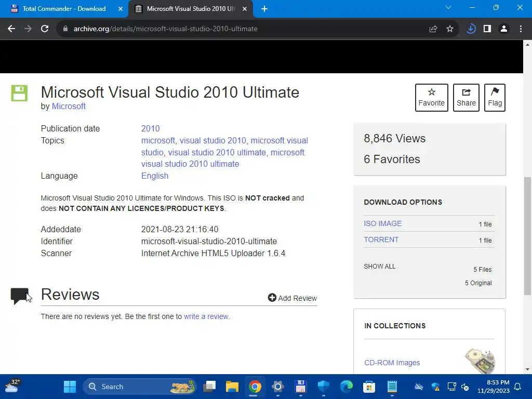Image resolution: width=532 pixels, height=399 pixels.
Task: Click the forward navigation arrow
Action: 28,29
